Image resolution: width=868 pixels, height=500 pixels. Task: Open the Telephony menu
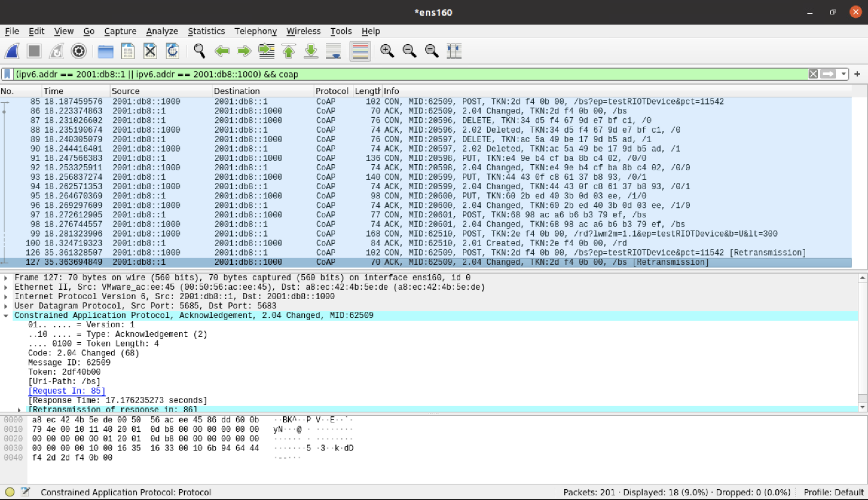pyautogui.click(x=256, y=31)
